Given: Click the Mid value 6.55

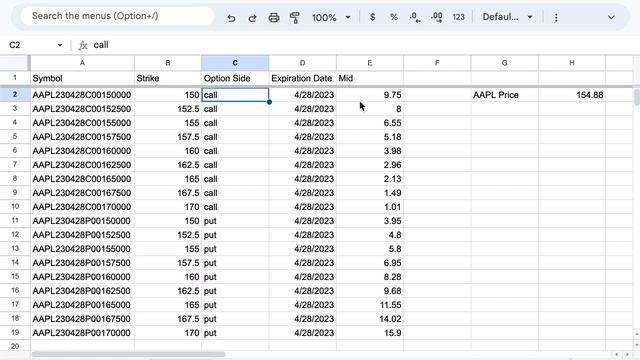Looking at the screenshot, I should (370, 123).
